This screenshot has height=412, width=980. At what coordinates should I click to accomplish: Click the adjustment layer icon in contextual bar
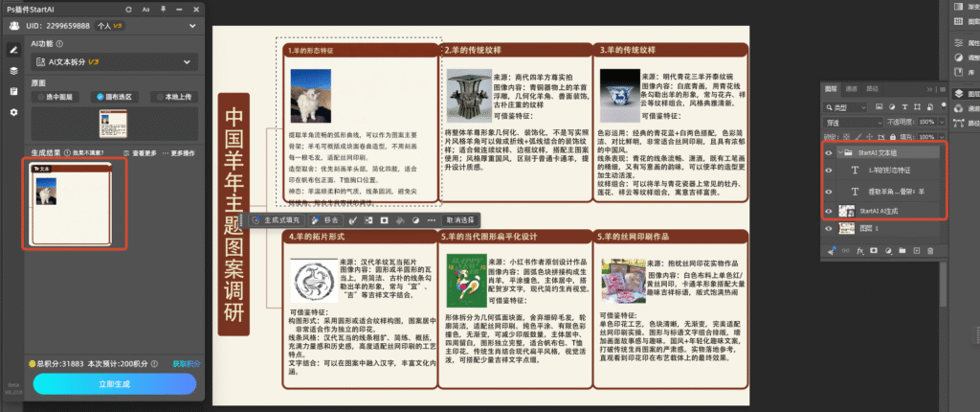pos(415,220)
